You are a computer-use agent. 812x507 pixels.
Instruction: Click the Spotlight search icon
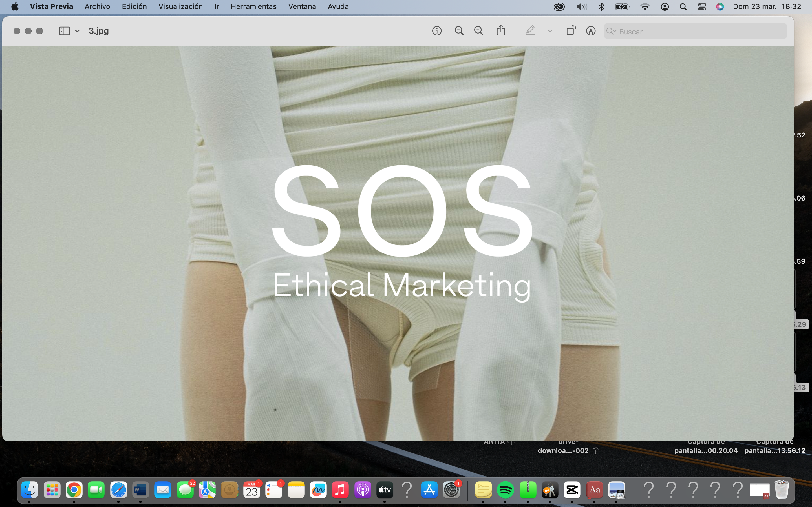click(683, 6)
